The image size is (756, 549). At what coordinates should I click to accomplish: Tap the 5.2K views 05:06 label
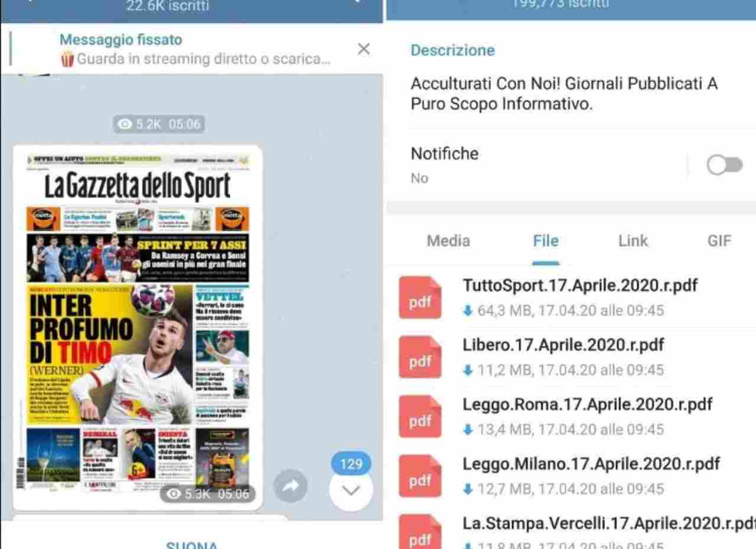coord(159,124)
